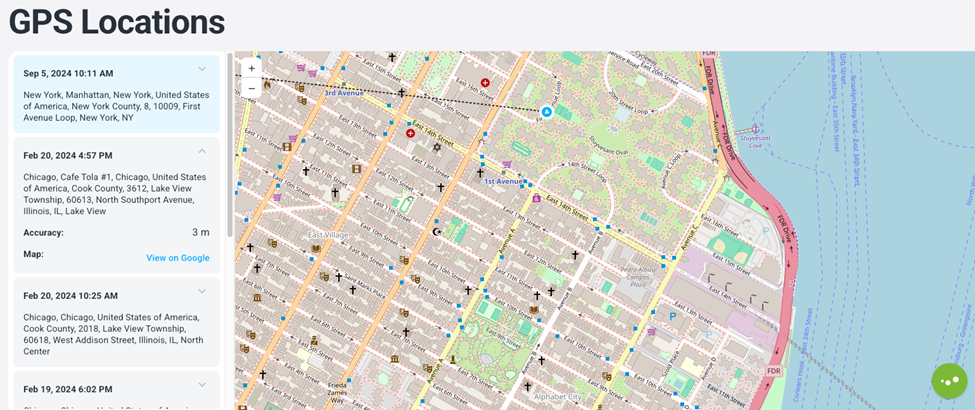Click the 3rd Avenue station label
The image size is (975, 410).
(343, 93)
